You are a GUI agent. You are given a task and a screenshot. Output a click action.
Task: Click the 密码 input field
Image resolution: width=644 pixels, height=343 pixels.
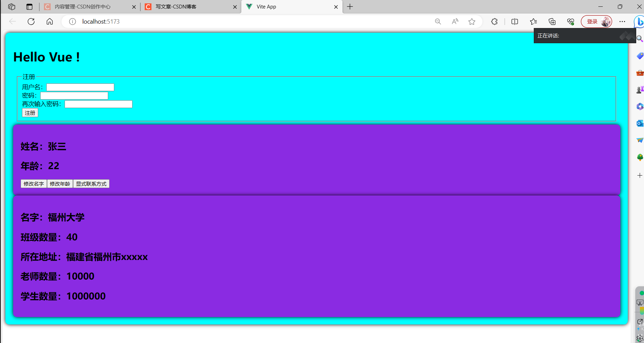(x=74, y=96)
